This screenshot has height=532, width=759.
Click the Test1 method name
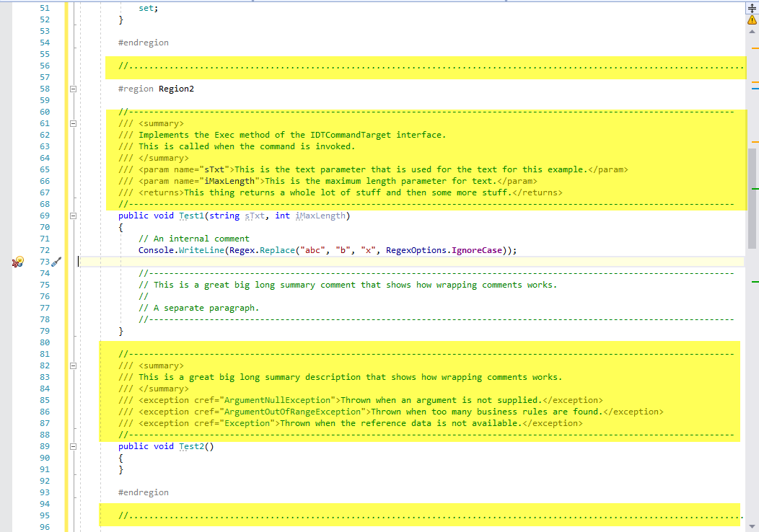point(192,216)
